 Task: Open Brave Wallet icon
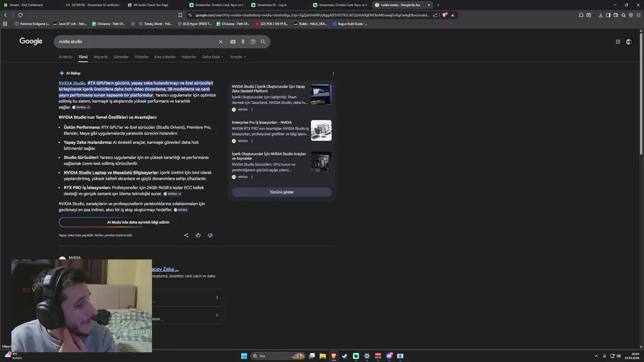pos(616,15)
